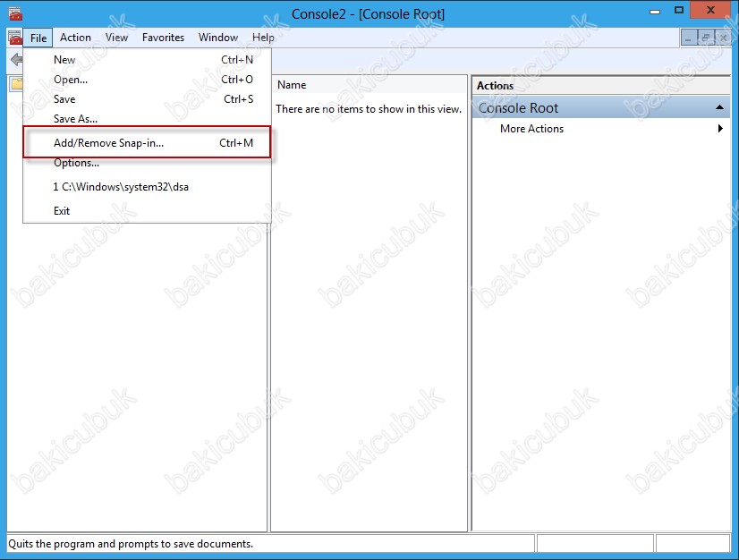This screenshot has height=560, width=739.
Task: Expand the More Actions submenu arrow
Action: [x=720, y=128]
